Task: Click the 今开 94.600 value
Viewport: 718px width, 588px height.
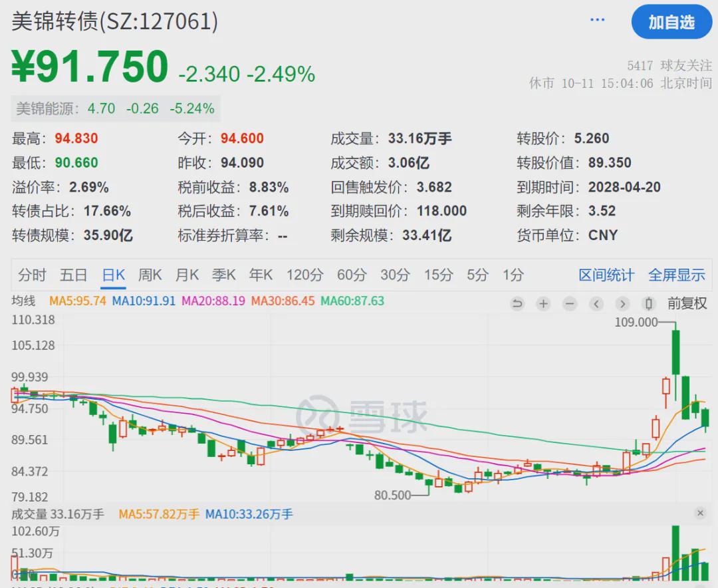Action: point(242,138)
